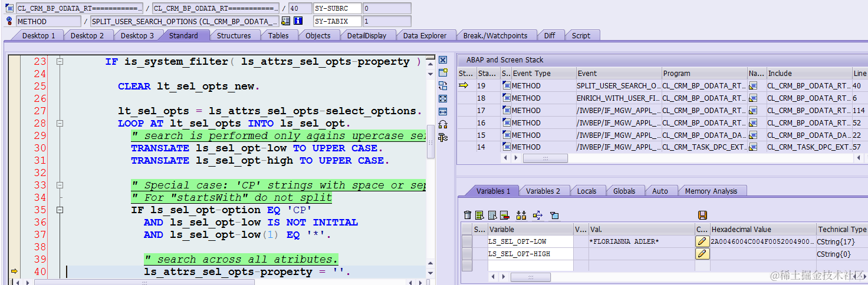Click ENRICH_WITH_USER_FI… event in stack

click(618, 98)
